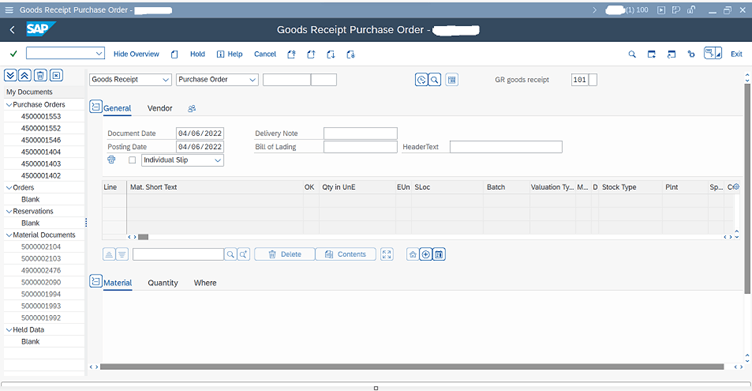Click the Hold button
This screenshot has width=752, height=391.
click(x=197, y=54)
